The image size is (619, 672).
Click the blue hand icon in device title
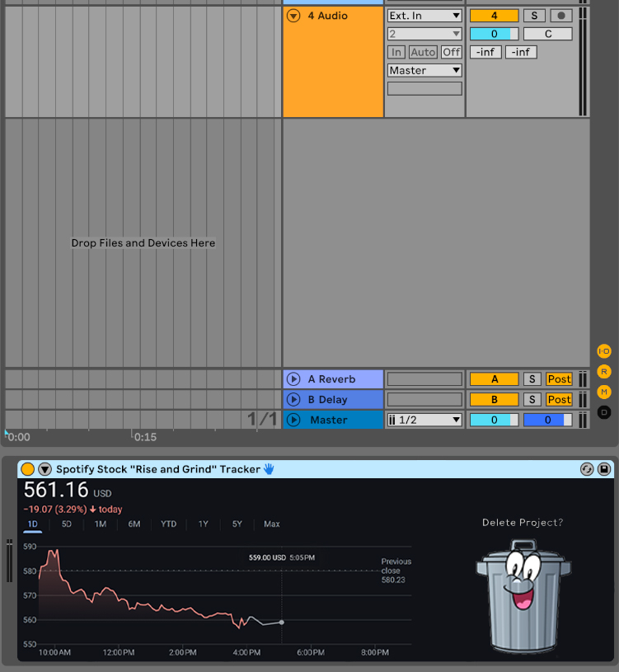269,469
